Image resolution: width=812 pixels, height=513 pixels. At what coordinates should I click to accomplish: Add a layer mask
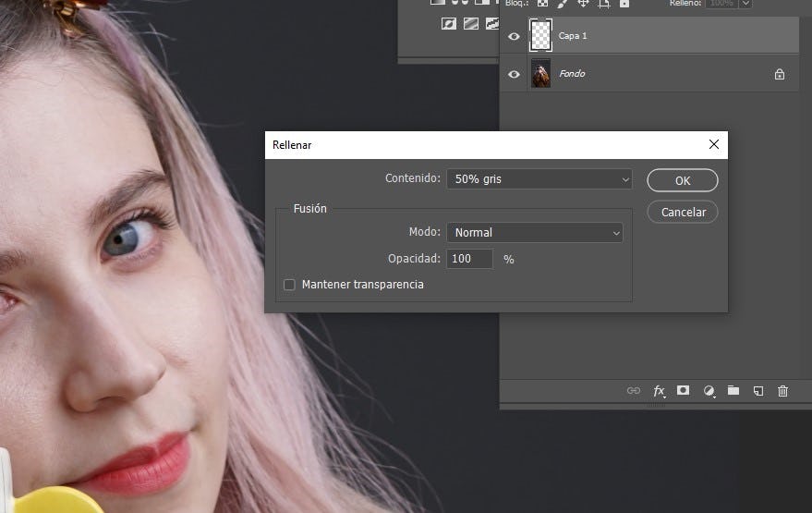684,391
